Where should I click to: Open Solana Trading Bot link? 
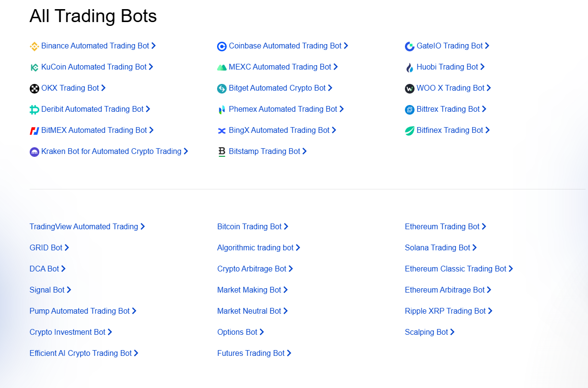coord(441,248)
